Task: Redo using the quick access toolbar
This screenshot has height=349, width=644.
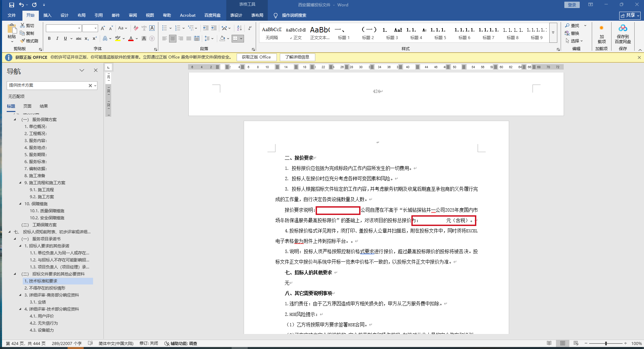Action: coord(34,5)
